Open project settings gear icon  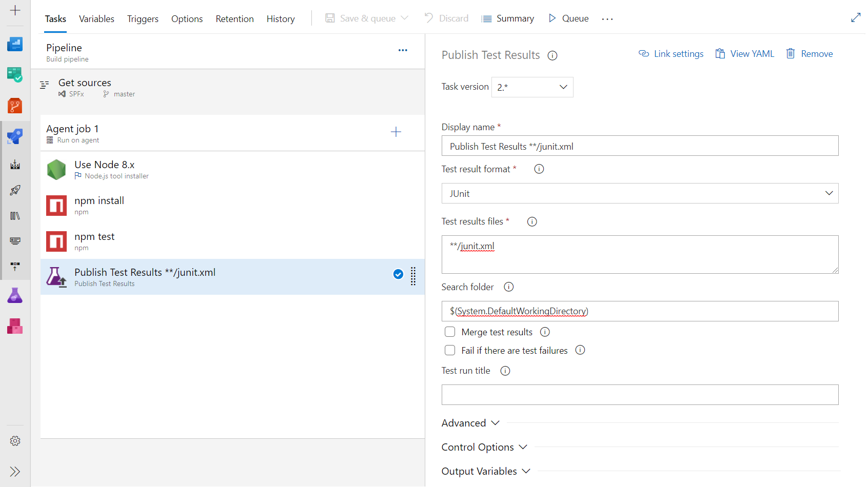[15, 441]
